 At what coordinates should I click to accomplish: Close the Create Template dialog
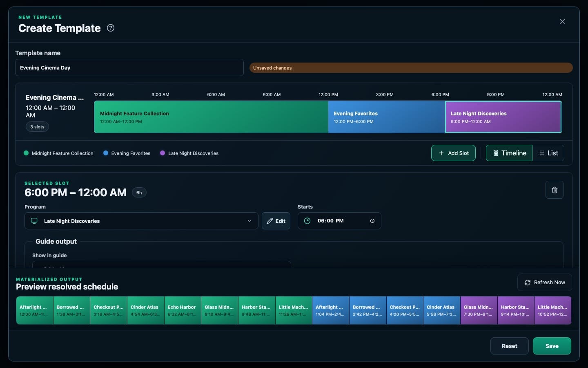562,21
